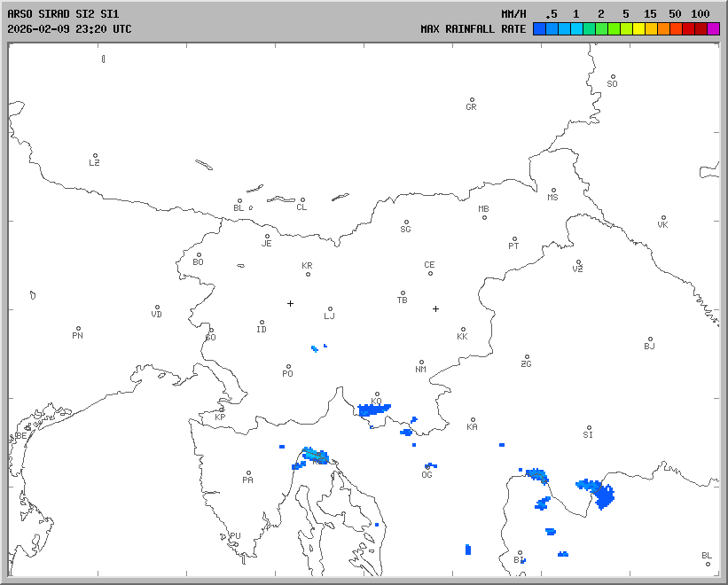Click the yellow swatch in the rainfall legend
This screenshot has height=585, width=728.
click(x=638, y=29)
